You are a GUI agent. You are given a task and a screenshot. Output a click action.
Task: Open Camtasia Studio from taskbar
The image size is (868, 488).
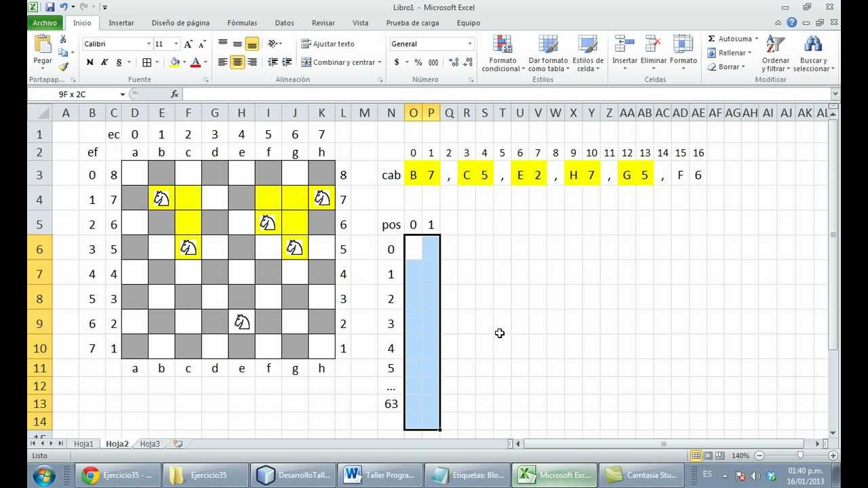642,475
